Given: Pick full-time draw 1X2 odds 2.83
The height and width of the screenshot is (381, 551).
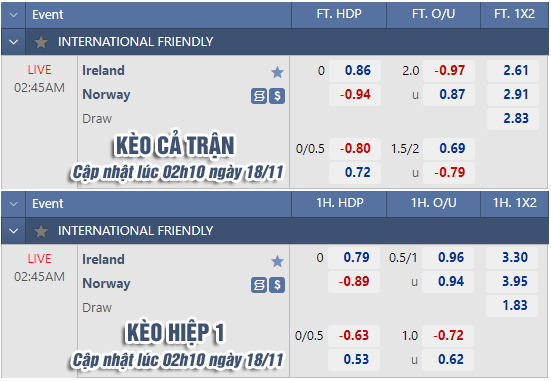Looking at the screenshot, I should click(x=513, y=118).
